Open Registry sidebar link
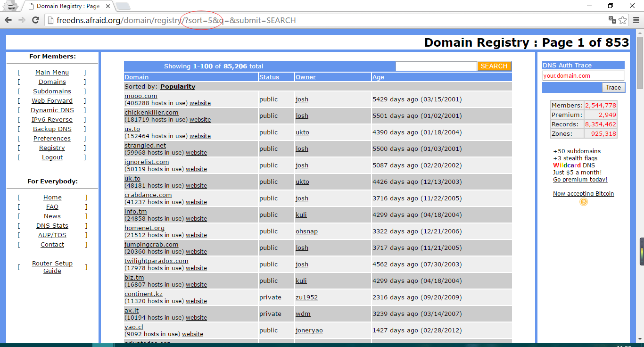The width and height of the screenshot is (644, 347). tap(52, 148)
